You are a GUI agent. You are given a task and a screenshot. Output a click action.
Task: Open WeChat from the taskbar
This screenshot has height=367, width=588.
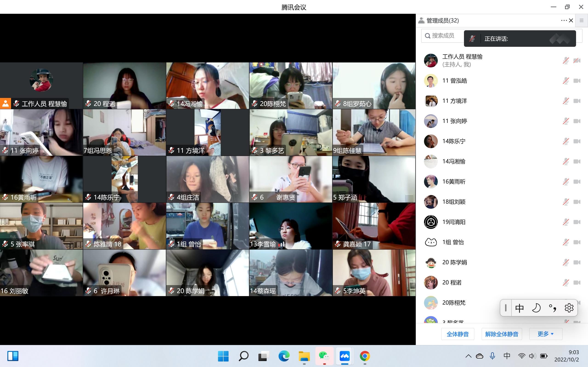pos(324,356)
